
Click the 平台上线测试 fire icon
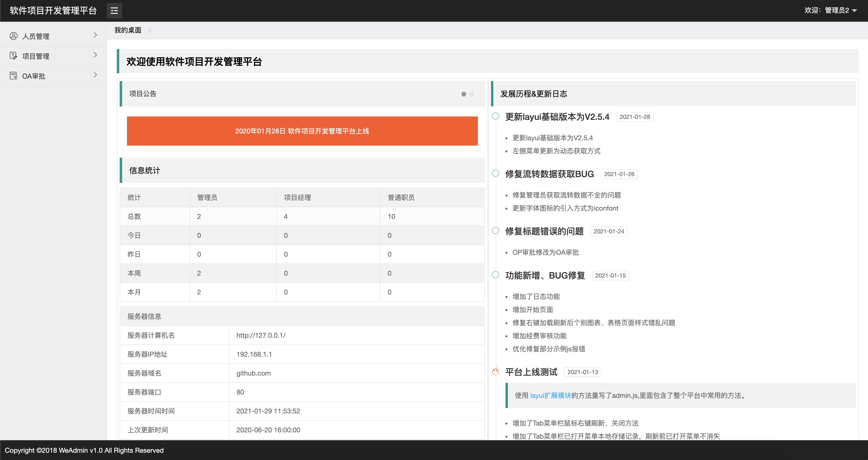495,372
